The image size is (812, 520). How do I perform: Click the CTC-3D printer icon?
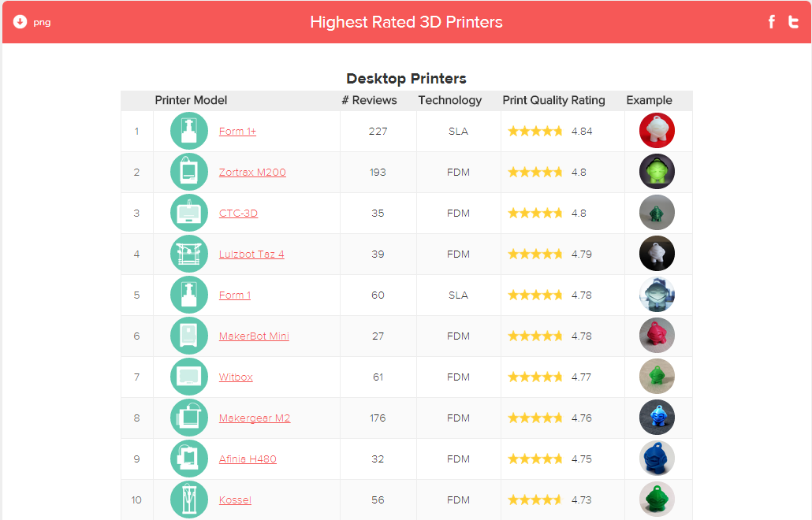189,213
